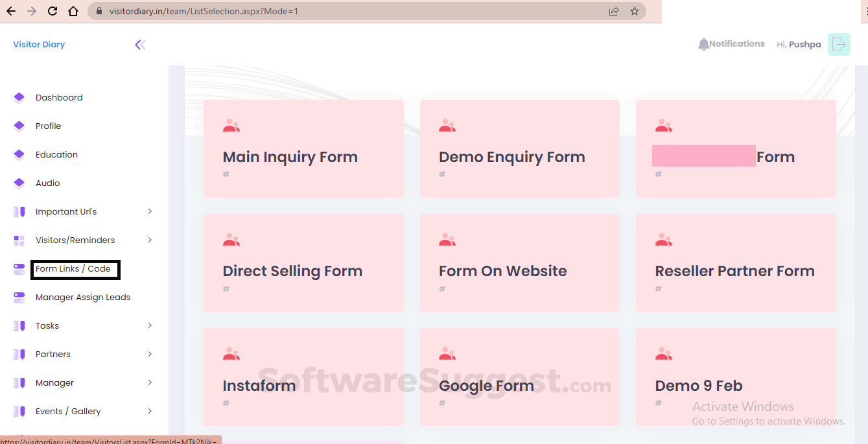Screen dimensions: 868x444
Task: Click the Visitor Diary logo link
Action: (x=38, y=44)
